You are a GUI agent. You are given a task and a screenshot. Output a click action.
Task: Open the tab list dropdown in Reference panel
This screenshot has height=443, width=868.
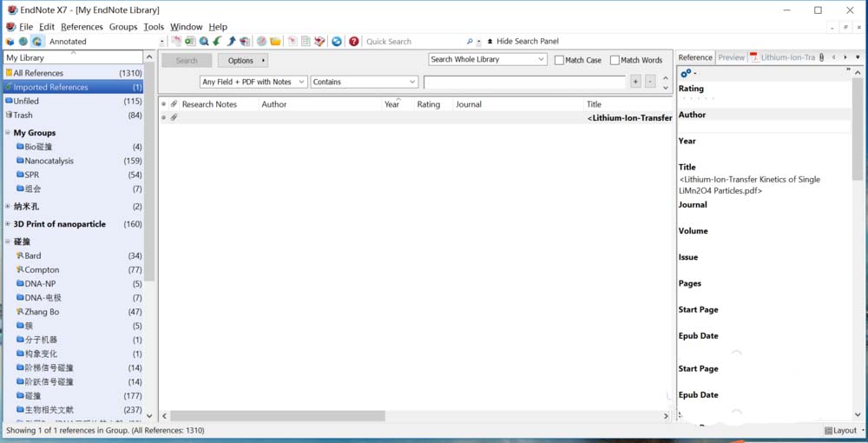tap(858, 57)
